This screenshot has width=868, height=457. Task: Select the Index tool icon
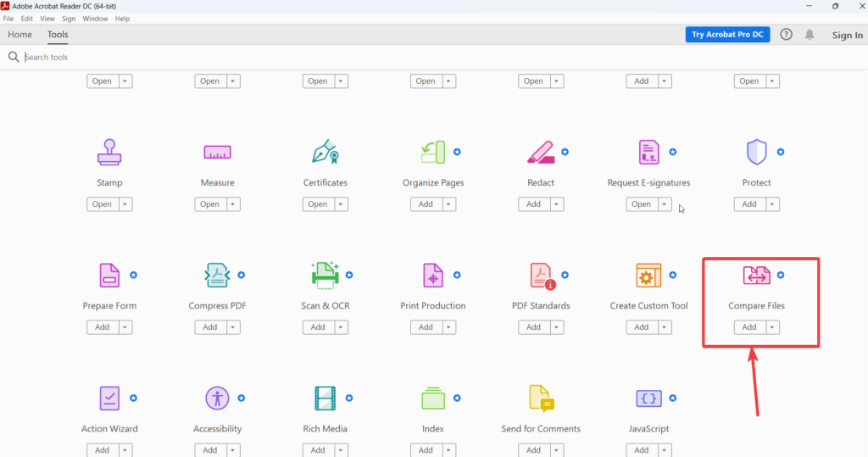433,398
